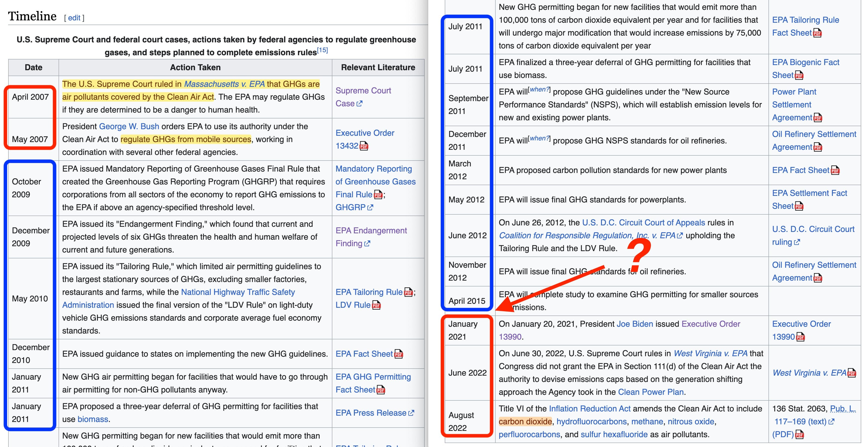The width and height of the screenshot is (868, 447).
Task: Click external-link icon beside EPA Press Release
Action: click(x=411, y=413)
